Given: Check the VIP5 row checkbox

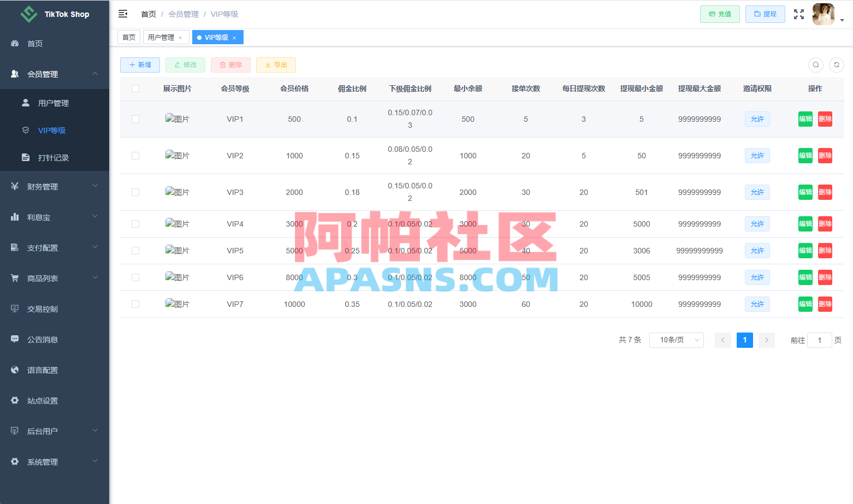Looking at the screenshot, I should [135, 251].
